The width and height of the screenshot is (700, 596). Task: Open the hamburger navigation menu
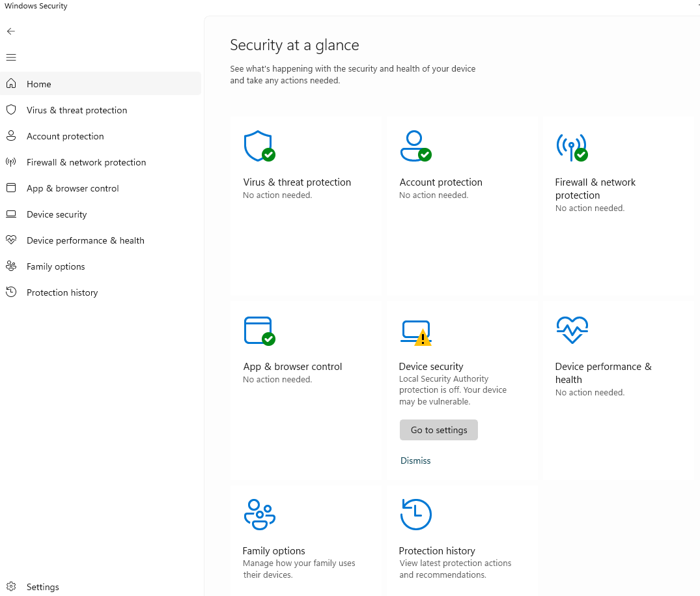tap(11, 57)
